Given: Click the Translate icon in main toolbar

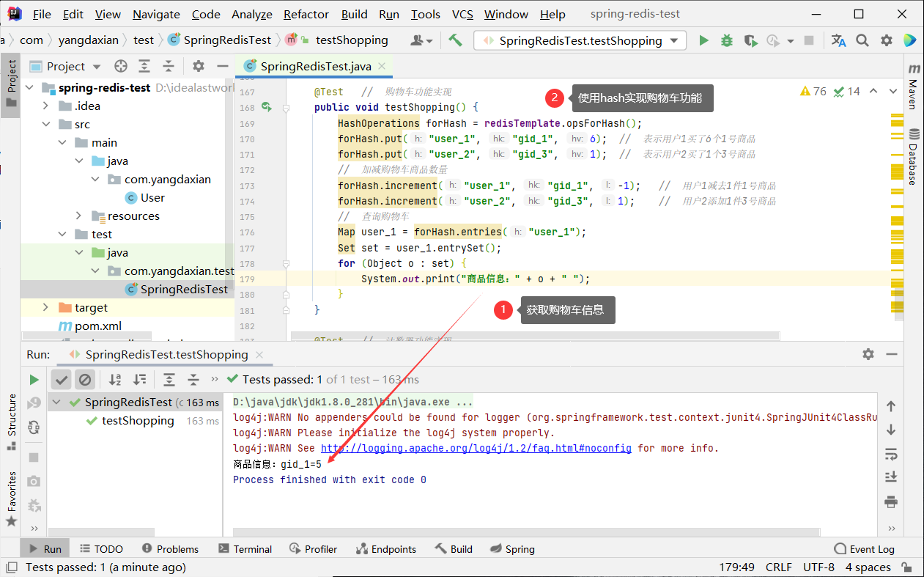Looking at the screenshot, I should 839,40.
